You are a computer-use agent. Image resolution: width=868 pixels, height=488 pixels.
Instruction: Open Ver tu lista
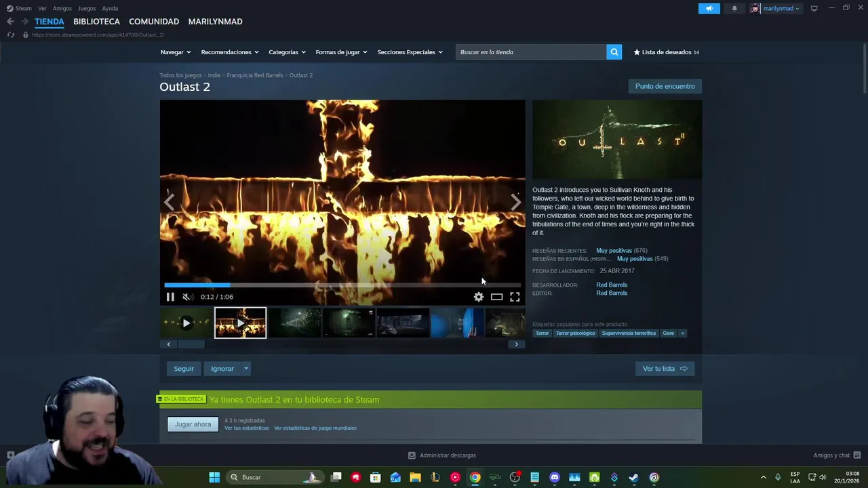[665, 369]
